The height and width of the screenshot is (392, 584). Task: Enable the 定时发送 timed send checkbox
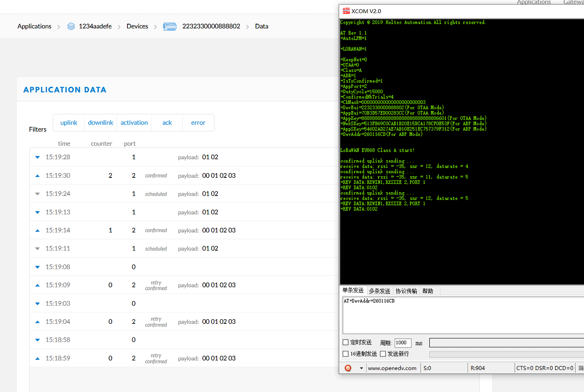tap(346, 342)
